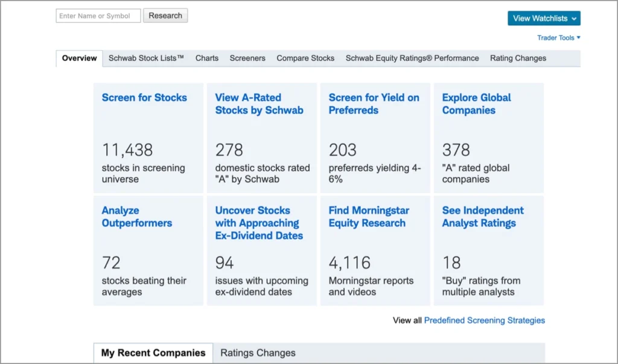Open the View Watchlists dropdown
Image resolution: width=618 pixels, height=364 pixels.
tap(544, 18)
